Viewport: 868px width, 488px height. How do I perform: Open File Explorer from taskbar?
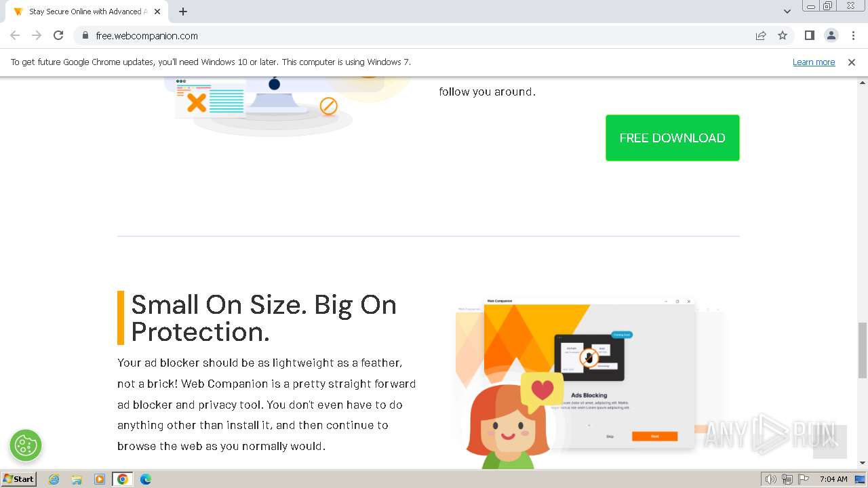[x=77, y=479]
